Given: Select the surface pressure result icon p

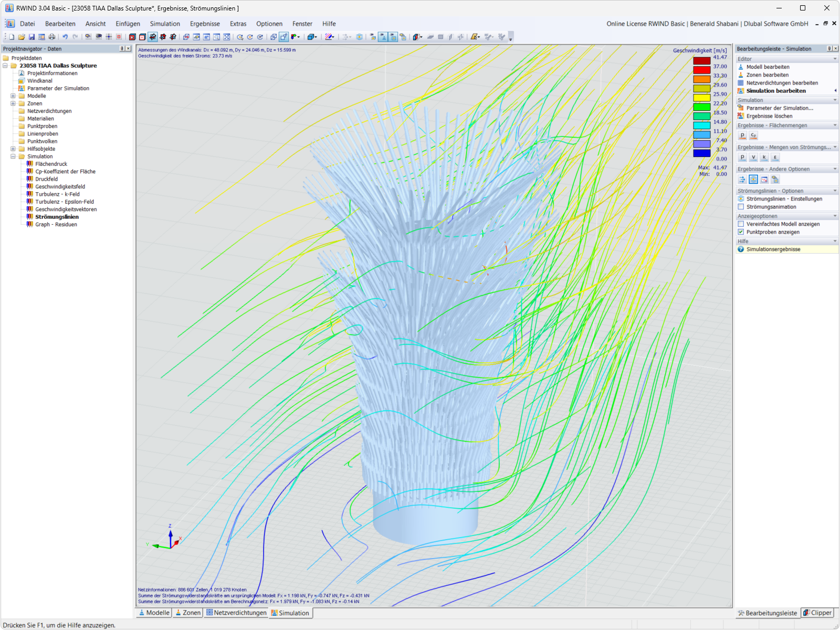Looking at the screenshot, I should pyautogui.click(x=742, y=135).
